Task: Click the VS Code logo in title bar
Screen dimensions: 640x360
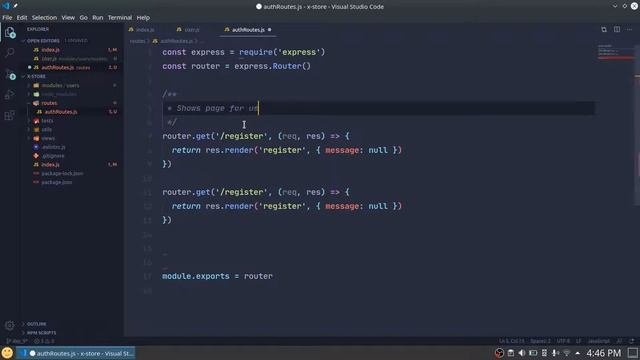Action: [x=6, y=6]
